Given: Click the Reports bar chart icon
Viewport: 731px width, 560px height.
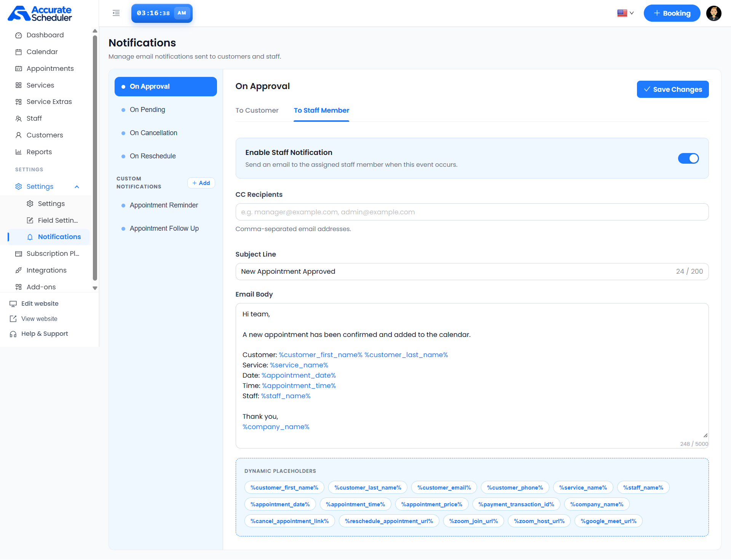Looking at the screenshot, I should [x=18, y=152].
